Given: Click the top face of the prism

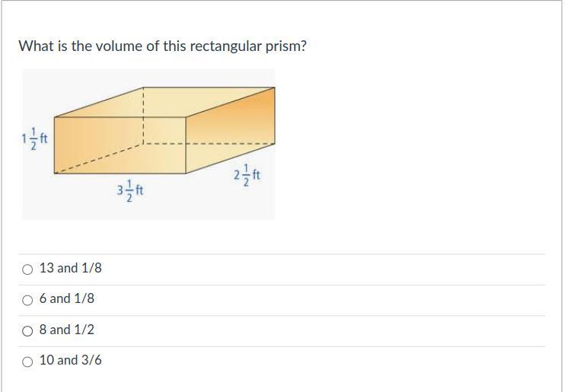Looking at the screenshot, I should [x=164, y=102].
